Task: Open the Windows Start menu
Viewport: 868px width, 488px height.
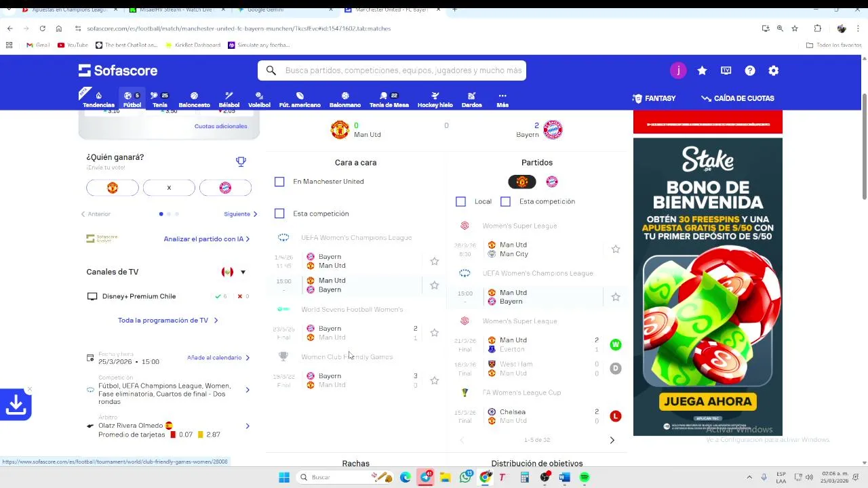Action: 284,477
